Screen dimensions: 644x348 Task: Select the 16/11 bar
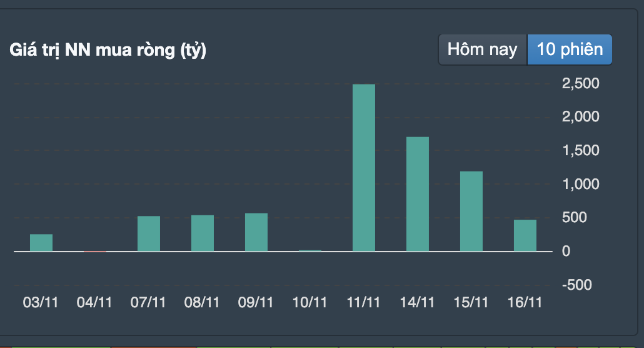pyautogui.click(x=525, y=235)
